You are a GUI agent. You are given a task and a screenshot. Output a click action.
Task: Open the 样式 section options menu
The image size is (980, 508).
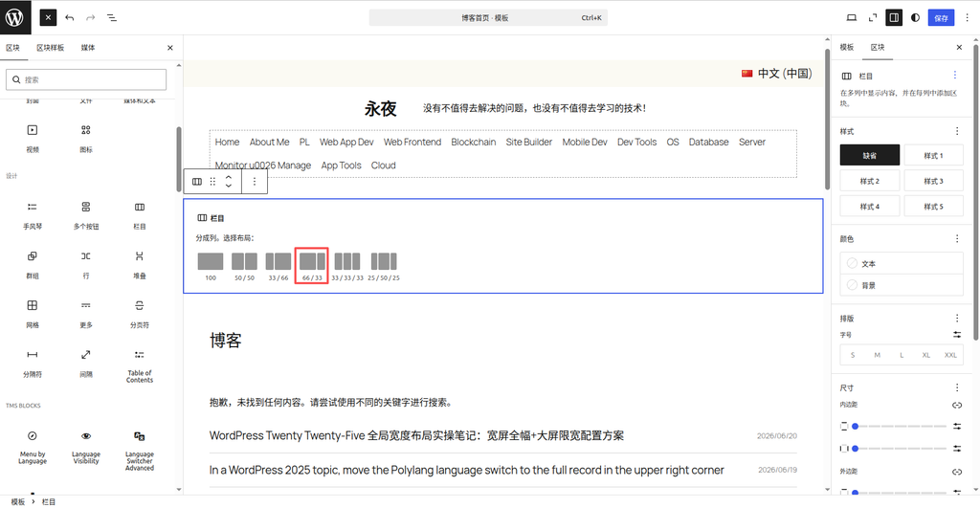957,131
